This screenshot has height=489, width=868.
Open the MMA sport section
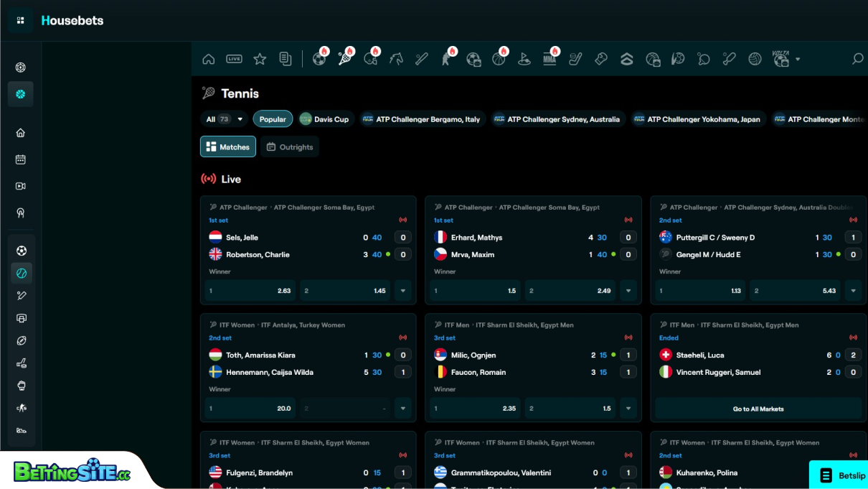point(549,59)
